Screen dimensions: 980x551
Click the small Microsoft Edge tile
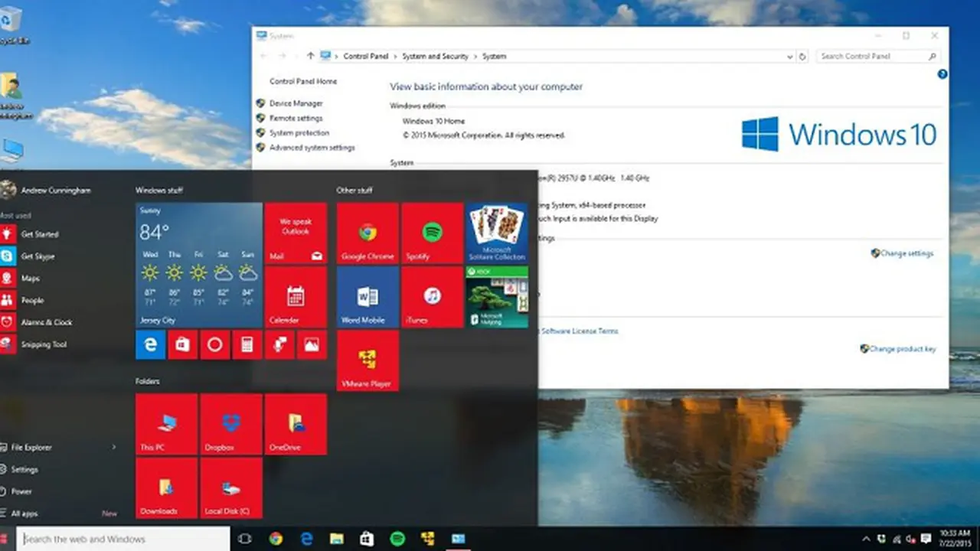[151, 345]
